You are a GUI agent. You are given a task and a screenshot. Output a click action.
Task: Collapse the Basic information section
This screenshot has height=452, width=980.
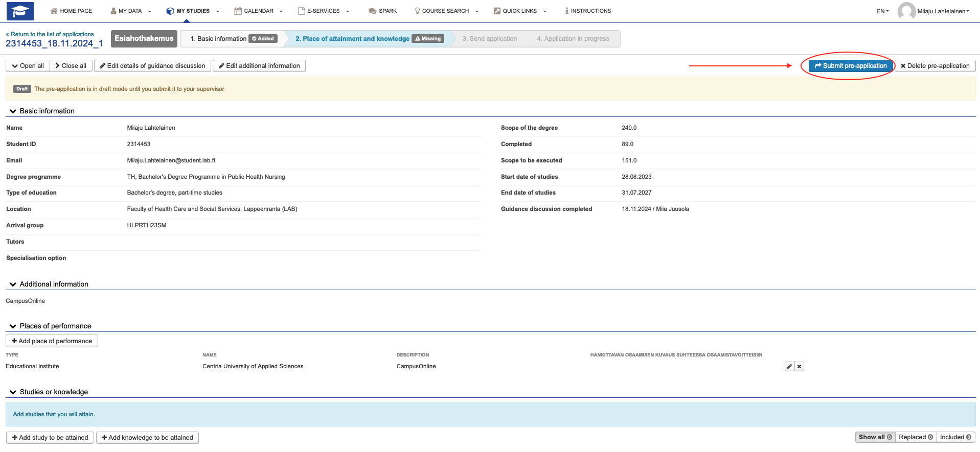13,111
